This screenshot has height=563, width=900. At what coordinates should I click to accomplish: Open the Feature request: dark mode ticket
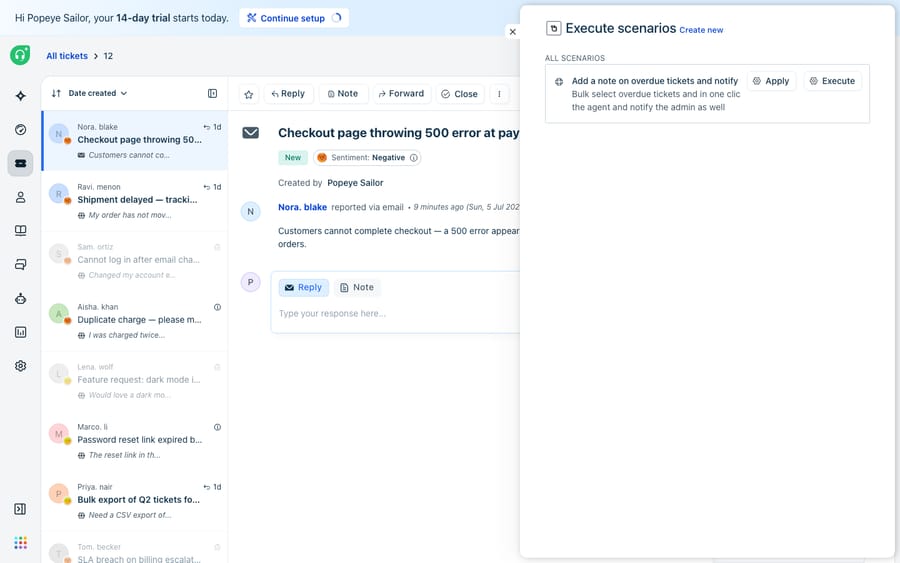coord(135,381)
